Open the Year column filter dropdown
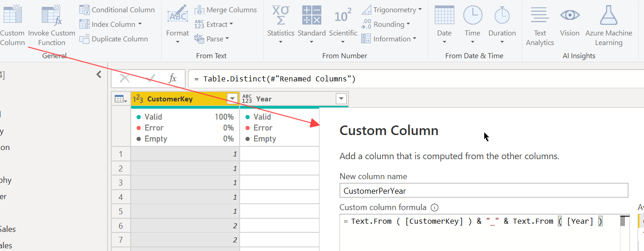 (341, 99)
